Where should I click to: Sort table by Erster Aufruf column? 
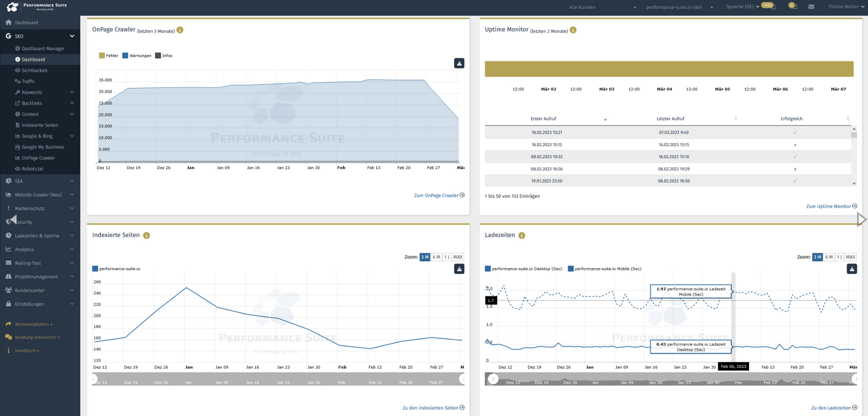[543, 119]
